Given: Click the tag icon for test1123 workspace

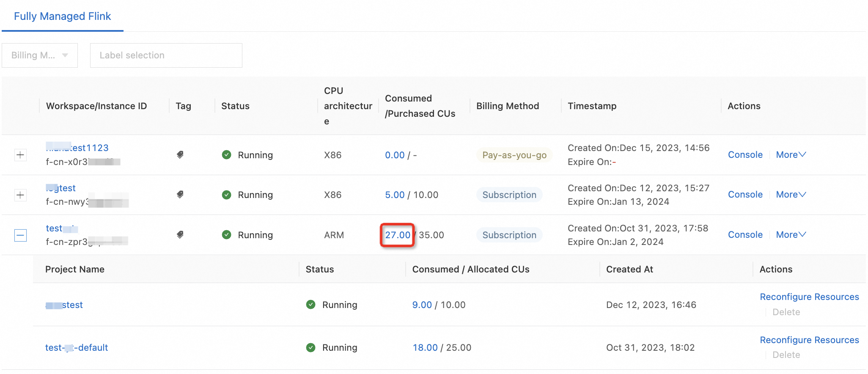Looking at the screenshot, I should 180,155.
